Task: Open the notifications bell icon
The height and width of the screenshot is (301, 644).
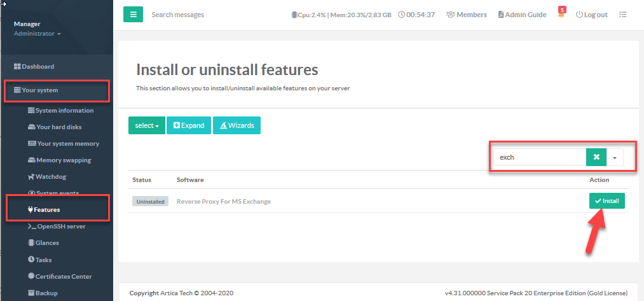Action: pos(561,15)
